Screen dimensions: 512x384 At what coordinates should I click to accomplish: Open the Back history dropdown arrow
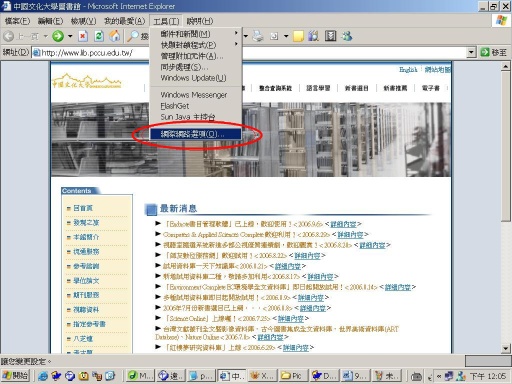pyautogui.click(x=45, y=36)
